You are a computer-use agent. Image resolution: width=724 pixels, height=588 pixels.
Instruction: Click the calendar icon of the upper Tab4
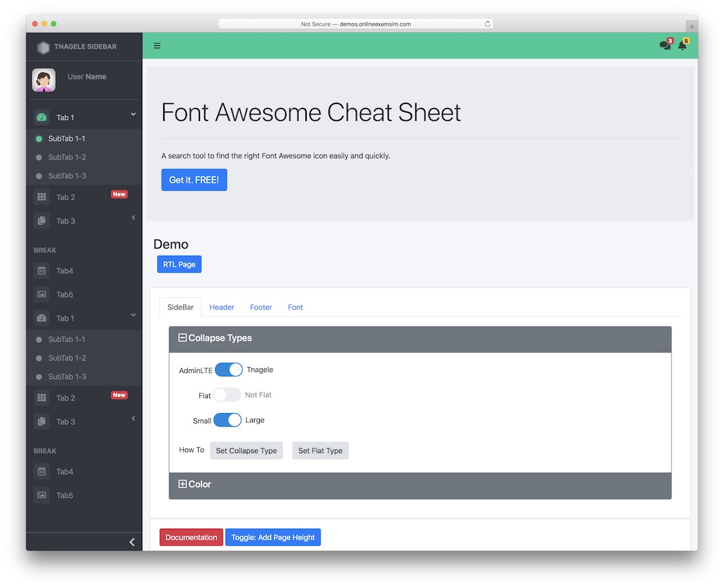point(41,271)
